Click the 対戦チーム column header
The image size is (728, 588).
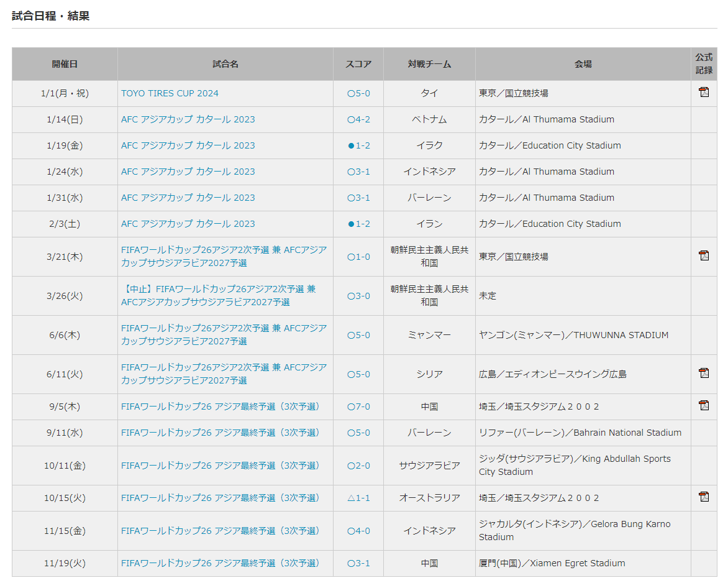[429, 64]
